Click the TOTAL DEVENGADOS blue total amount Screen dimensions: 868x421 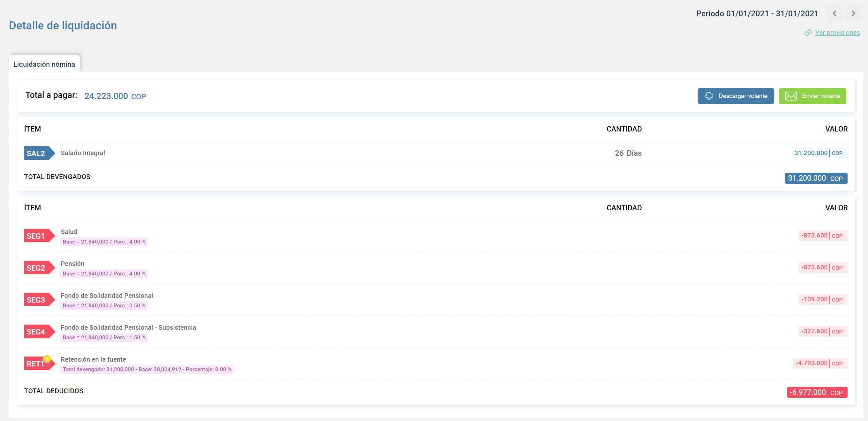(x=816, y=178)
